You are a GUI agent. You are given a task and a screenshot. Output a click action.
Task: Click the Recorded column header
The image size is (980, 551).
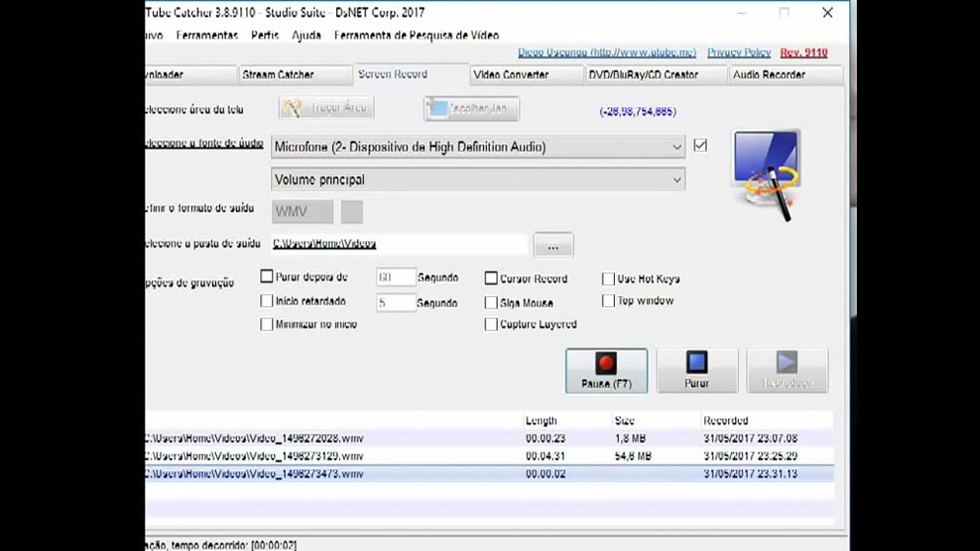766,421
